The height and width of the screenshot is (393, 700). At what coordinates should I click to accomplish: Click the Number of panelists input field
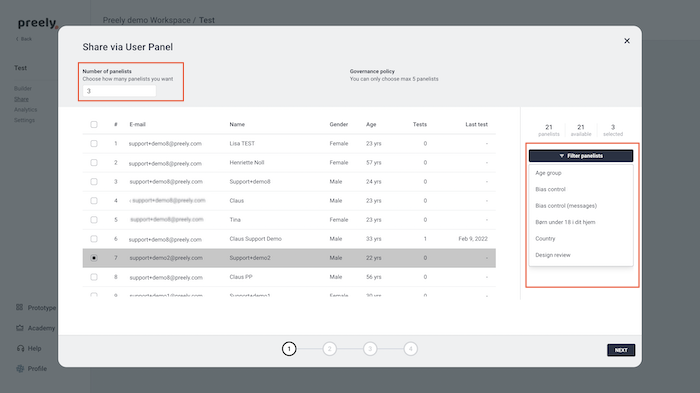(x=119, y=91)
